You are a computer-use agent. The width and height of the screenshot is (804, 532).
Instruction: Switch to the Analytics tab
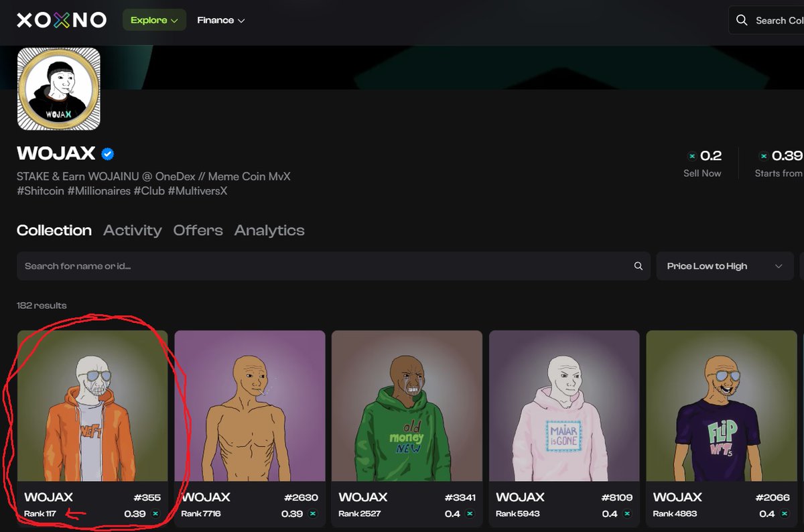(x=269, y=230)
